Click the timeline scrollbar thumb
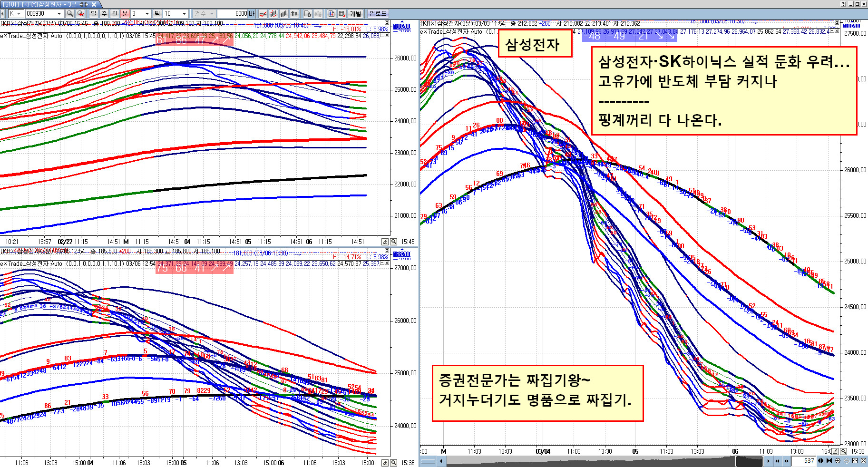This screenshot has height=467, width=868. (749, 461)
